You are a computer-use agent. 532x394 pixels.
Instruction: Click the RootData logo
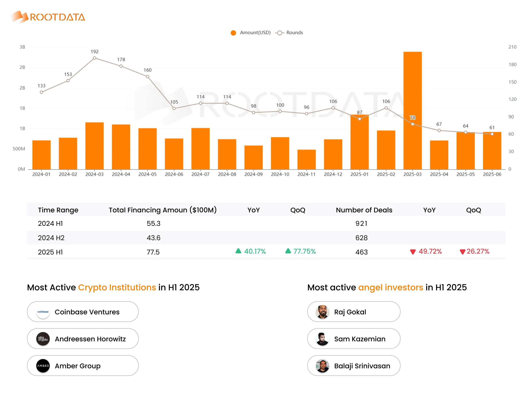(x=48, y=17)
